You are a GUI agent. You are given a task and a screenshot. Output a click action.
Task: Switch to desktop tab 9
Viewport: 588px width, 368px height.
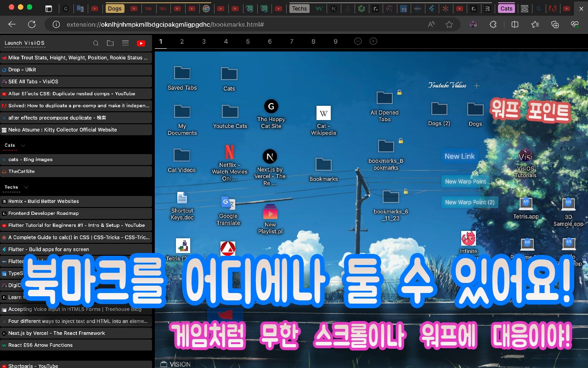click(x=335, y=41)
